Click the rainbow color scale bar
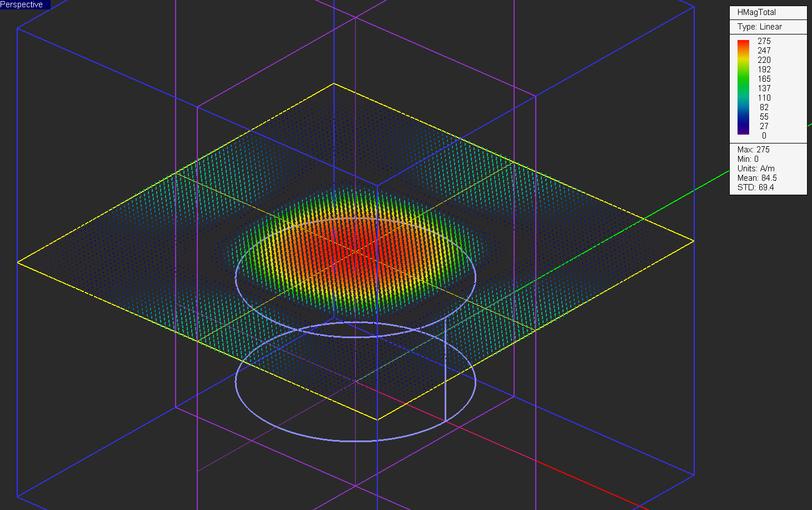Image resolution: width=812 pixels, height=510 pixels. 743,87
